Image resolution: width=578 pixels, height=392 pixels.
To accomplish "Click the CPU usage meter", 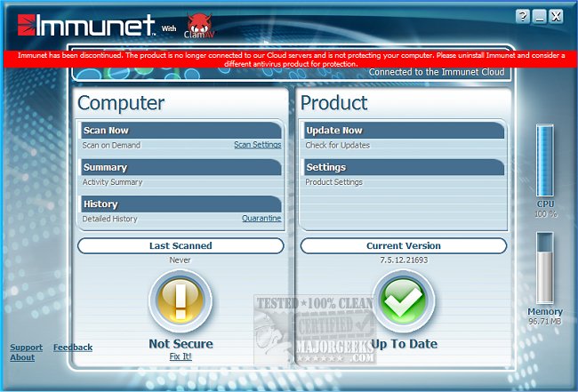I will 545,161.
